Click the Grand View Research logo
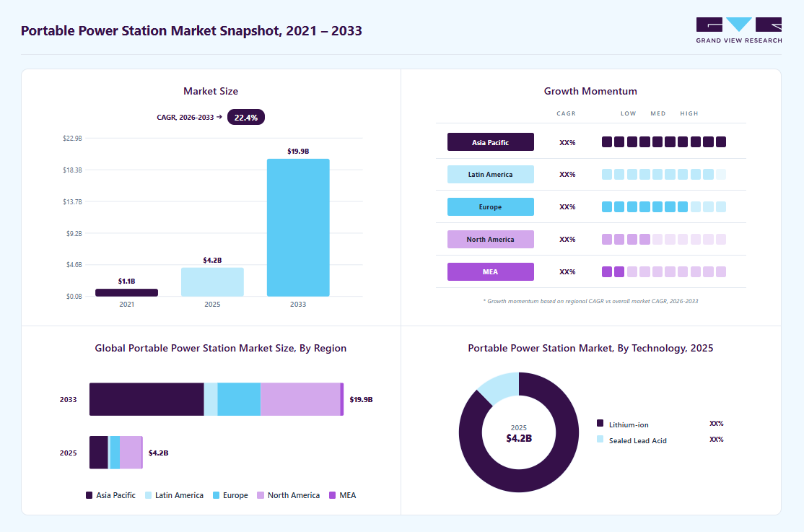 pyautogui.click(x=739, y=30)
